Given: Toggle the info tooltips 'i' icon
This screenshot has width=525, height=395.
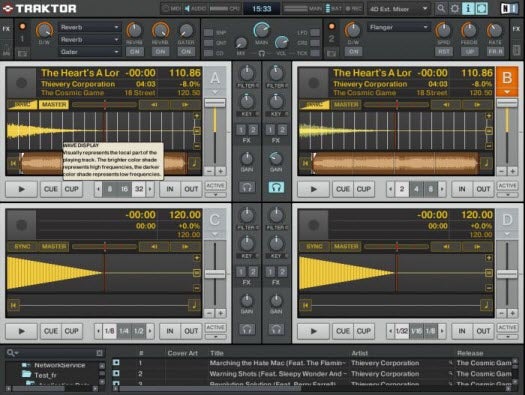Looking at the screenshot, I should [468, 8].
